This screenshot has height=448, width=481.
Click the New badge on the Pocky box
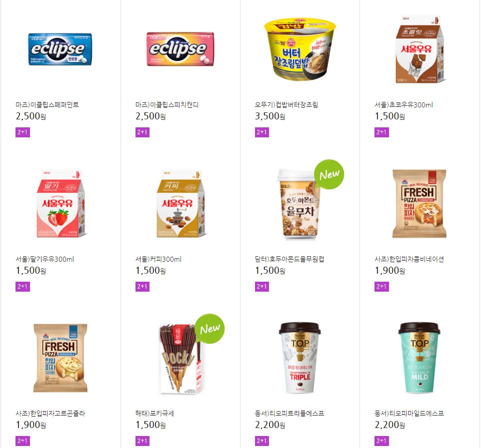click(x=210, y=329)
